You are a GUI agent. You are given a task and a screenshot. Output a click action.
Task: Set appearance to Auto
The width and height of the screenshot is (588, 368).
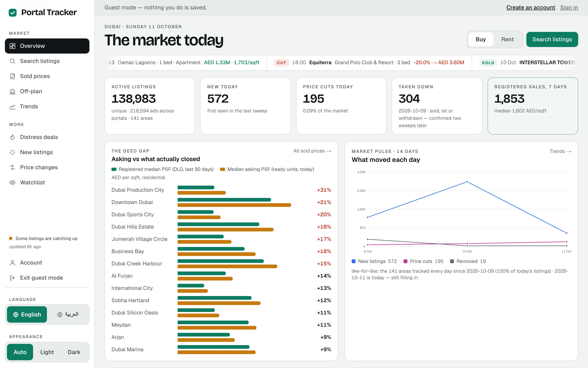(20, 352)
